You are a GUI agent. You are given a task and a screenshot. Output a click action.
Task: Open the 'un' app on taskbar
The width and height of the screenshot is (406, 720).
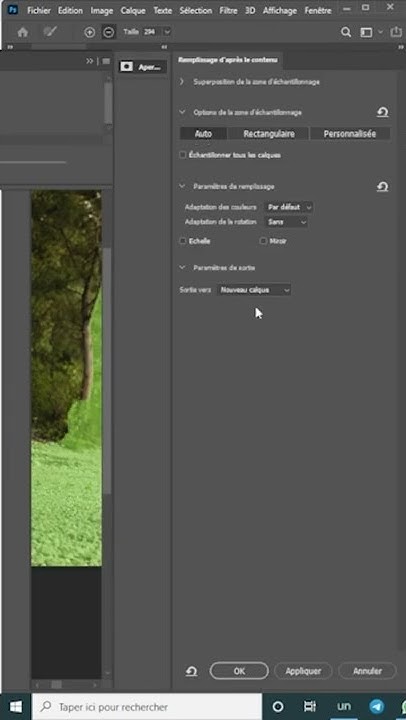click(x=344, y=707)
